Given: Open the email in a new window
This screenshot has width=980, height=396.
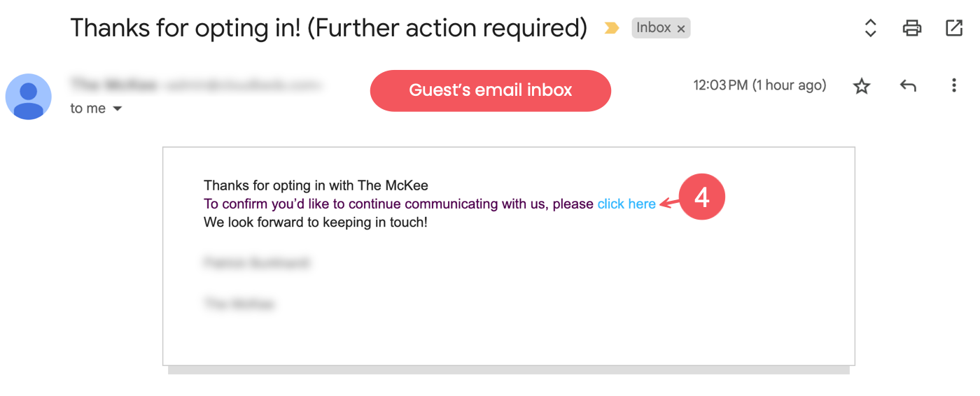Looking at the screenshot, I should (953, 28).
